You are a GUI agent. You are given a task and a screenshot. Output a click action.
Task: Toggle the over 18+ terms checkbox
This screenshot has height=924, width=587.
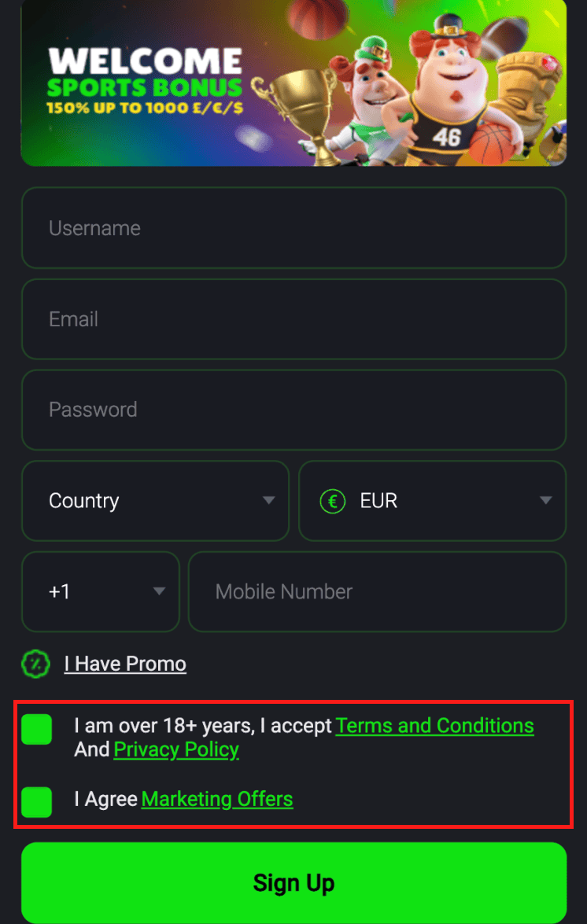pos(37,729)
